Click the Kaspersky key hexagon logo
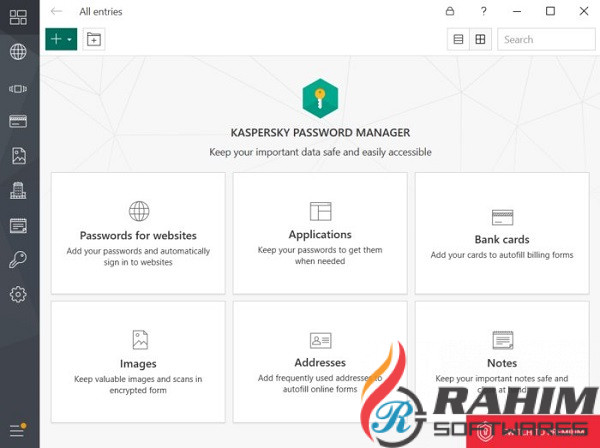Image resolution: width=600 pixels, height=448 pixels. 320,98
